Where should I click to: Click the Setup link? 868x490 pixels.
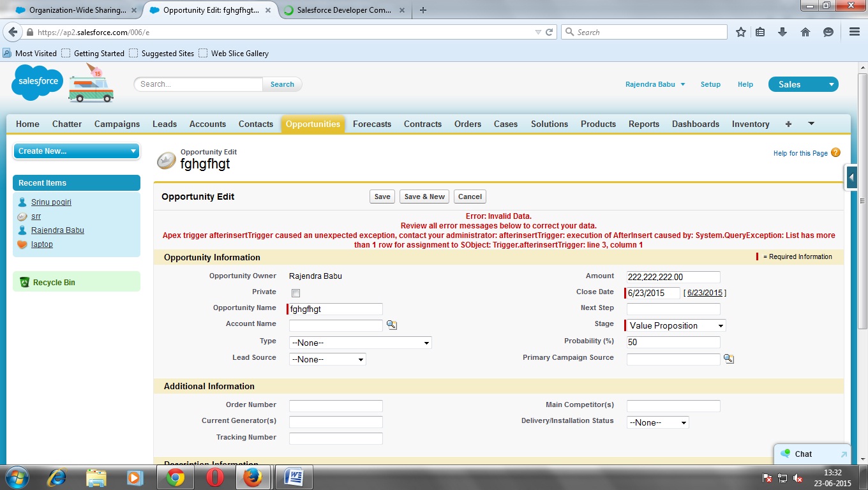tap(710, 84)
